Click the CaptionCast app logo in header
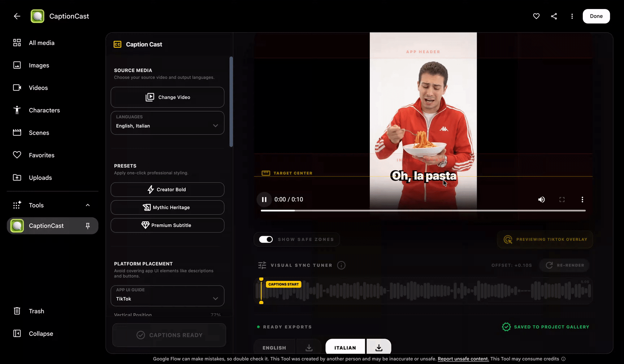Image resolution: width=624 pixels, height=364 pixels. [38, 16]
